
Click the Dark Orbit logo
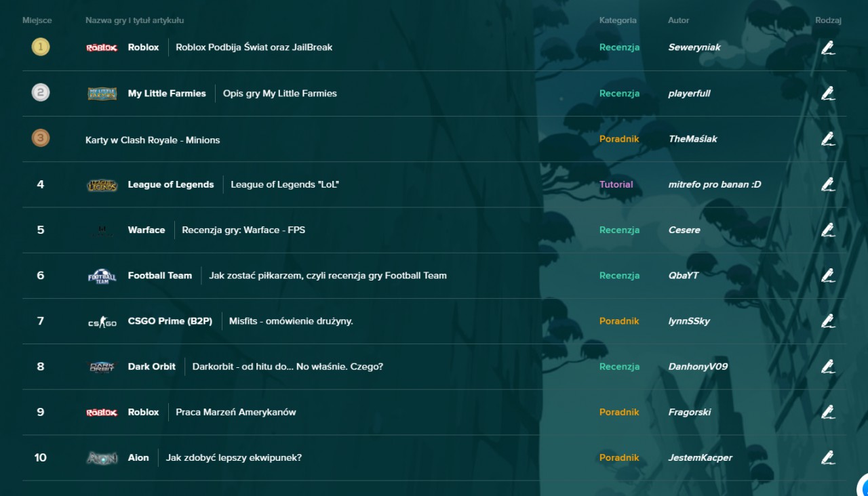click(102, 367)
